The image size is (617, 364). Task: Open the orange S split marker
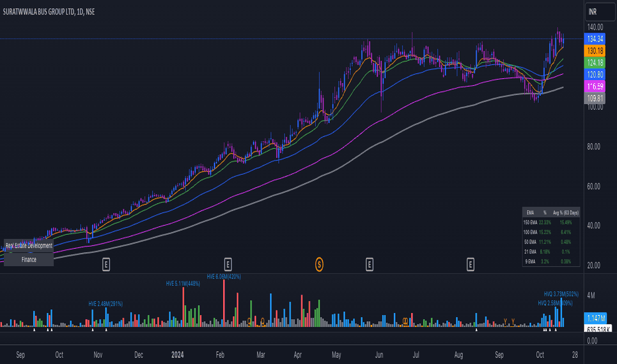click(319, 265)
